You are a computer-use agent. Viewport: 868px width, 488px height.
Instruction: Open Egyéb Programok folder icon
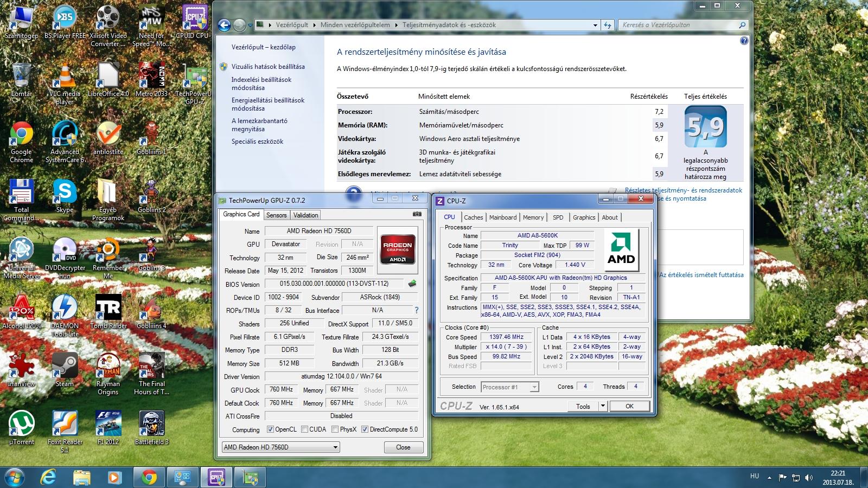coord(108,200)
